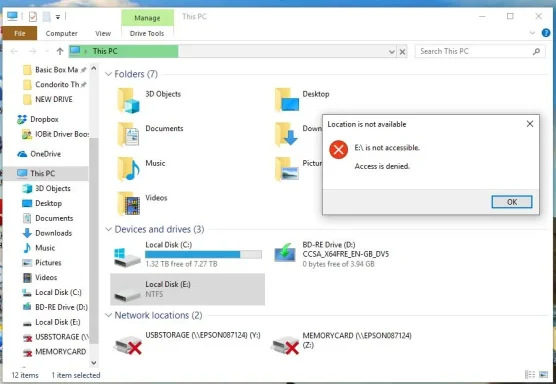Select Pictures in the navigation pane
The height and width of the screenshot is (384, 556).
42,263
